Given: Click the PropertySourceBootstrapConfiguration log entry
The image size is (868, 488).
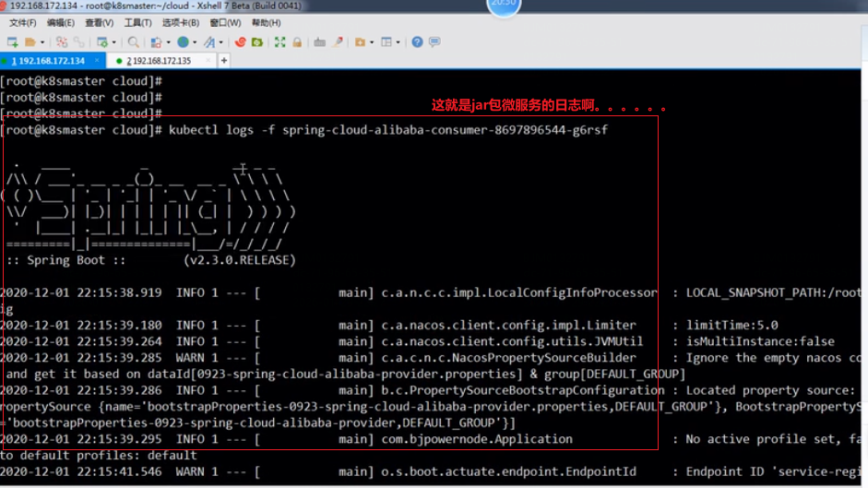Looking at the screenshot, I should click(x=523, y=390).
